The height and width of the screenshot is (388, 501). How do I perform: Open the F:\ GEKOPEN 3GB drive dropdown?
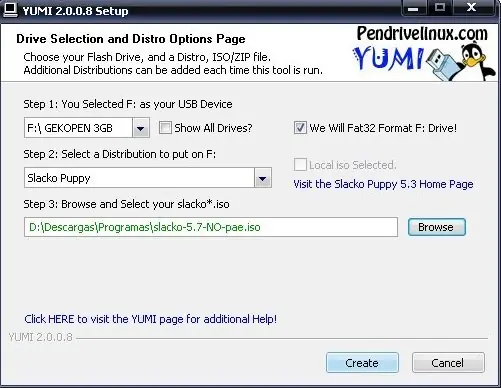[141, 128]
